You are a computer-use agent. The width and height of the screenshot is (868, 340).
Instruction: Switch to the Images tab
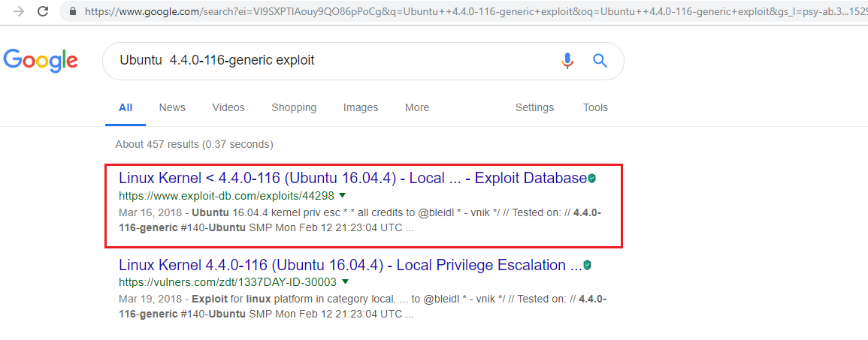pos(361,107)
